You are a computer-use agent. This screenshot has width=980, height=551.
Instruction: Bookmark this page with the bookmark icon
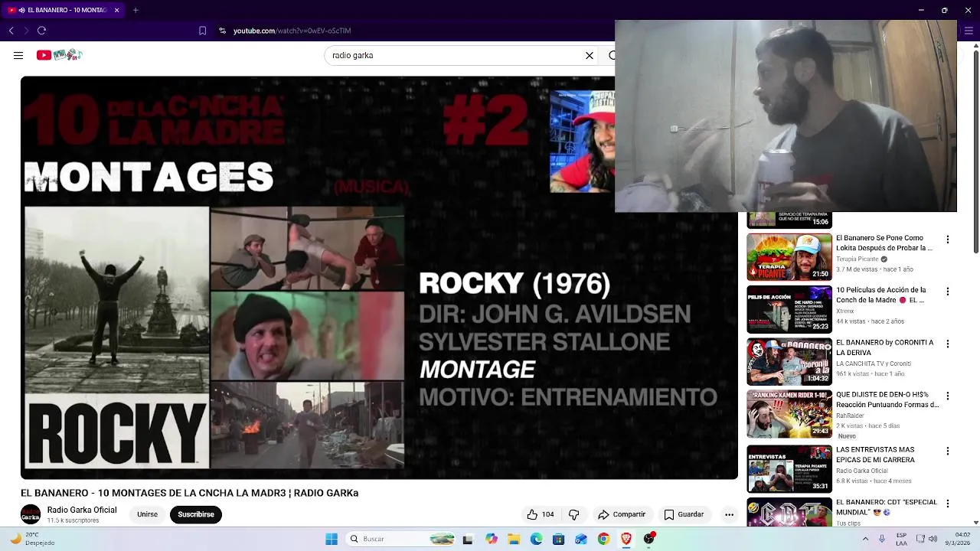(202, 31)
